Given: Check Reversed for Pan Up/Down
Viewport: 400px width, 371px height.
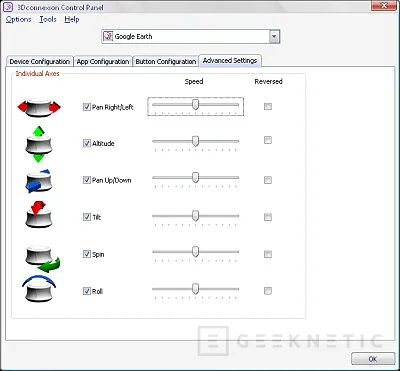Looking at the screenshot, I should 268,180.
